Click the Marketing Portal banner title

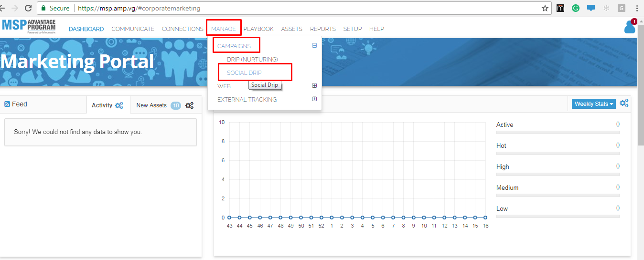(77, 62)
